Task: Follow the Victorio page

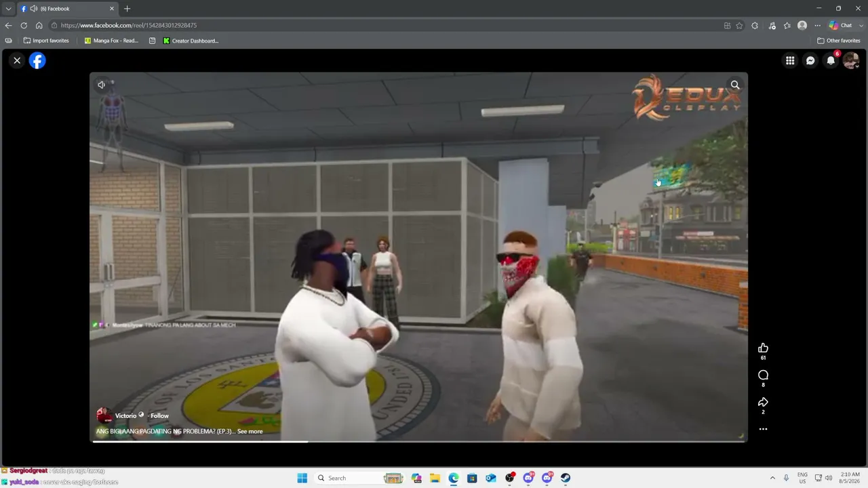Action: click(159, 415)
